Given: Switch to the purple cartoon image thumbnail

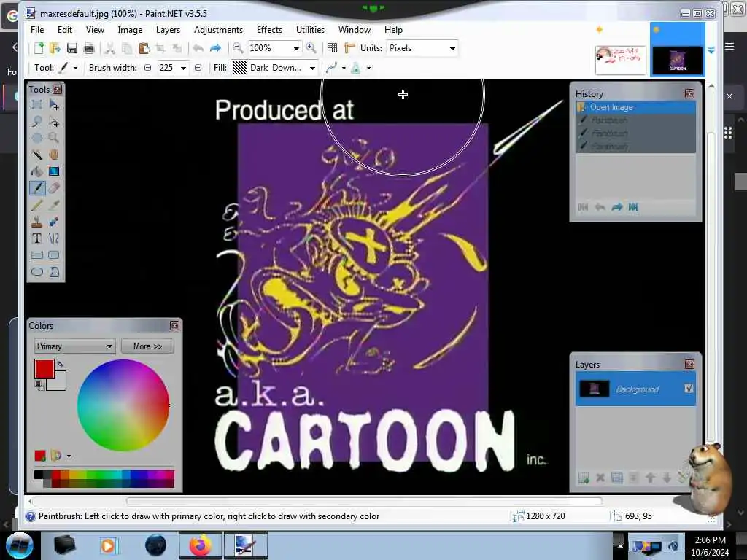Looking at the screenshot, I should pos(677,60).
